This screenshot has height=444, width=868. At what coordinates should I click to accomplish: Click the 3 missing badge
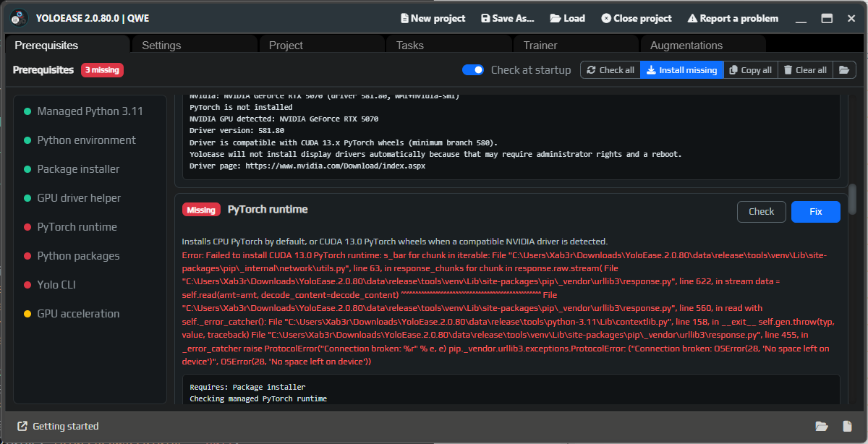tap(102, 70)
